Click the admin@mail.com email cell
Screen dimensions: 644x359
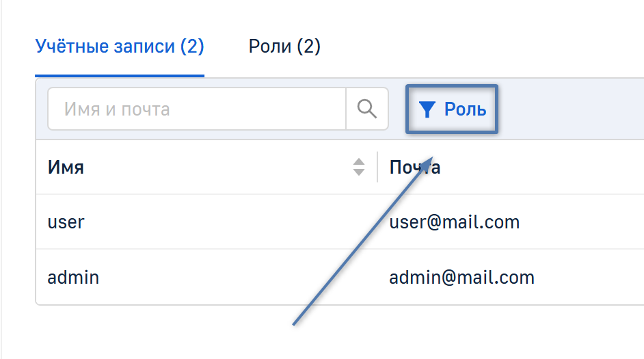[x=461, y=278]
